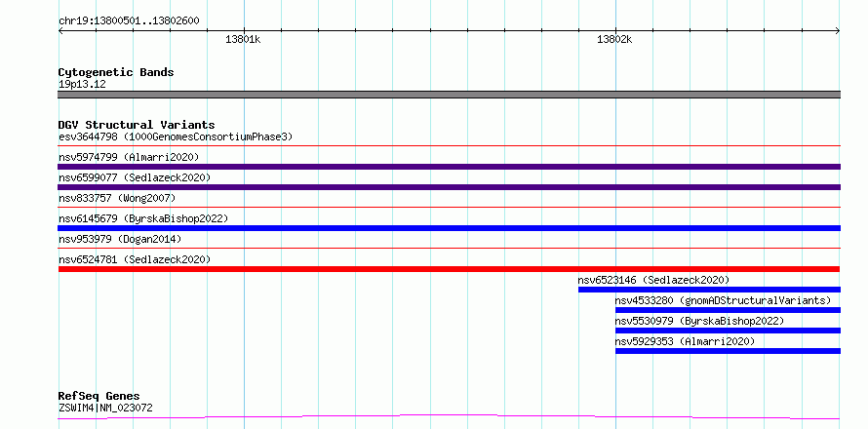The image size is (868, 429).
Task: Click the blue bar under nsv4533280
Action: 728,310
